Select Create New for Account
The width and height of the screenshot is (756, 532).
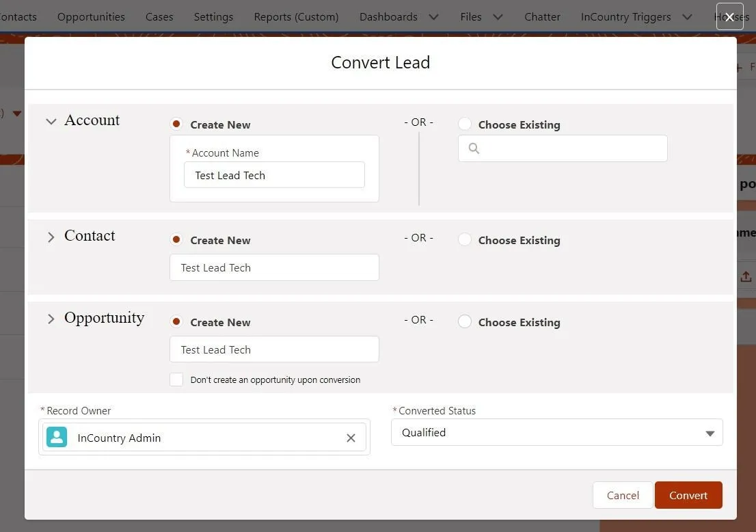click(176, 124)
